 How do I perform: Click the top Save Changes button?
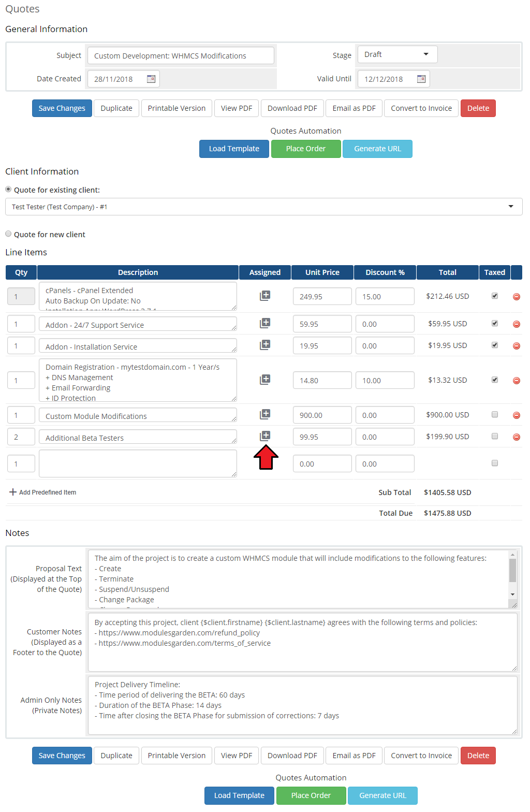click(62, 108)
